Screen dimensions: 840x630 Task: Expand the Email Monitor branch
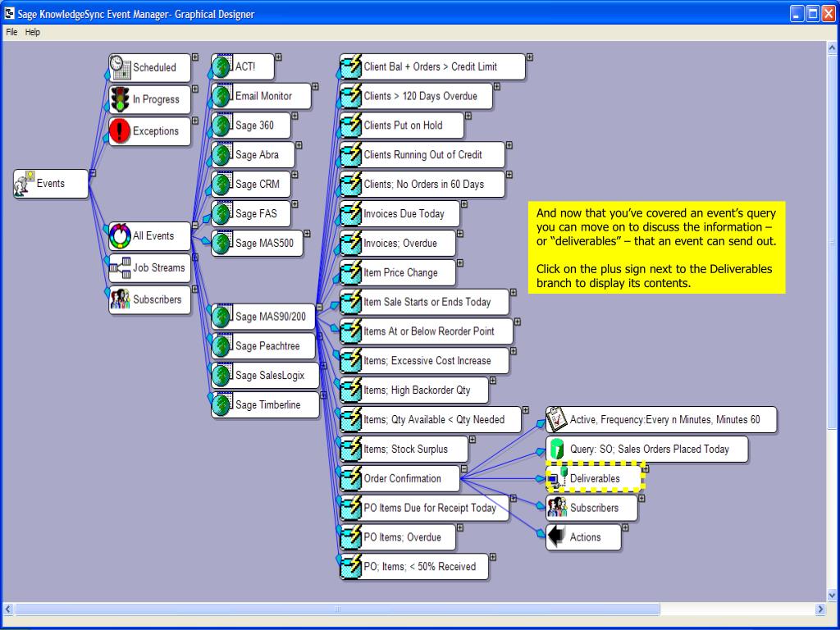[315, 86]
